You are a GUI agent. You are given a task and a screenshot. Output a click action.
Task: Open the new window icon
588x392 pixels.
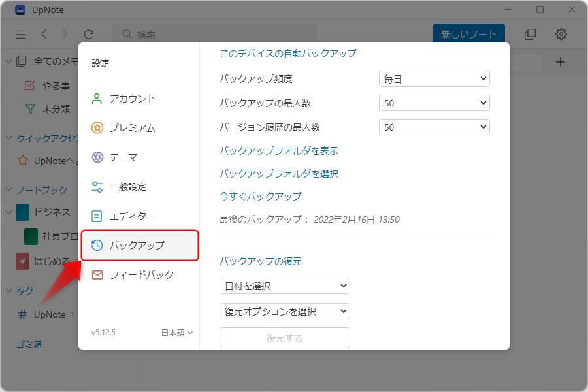[x=530, y=34]
